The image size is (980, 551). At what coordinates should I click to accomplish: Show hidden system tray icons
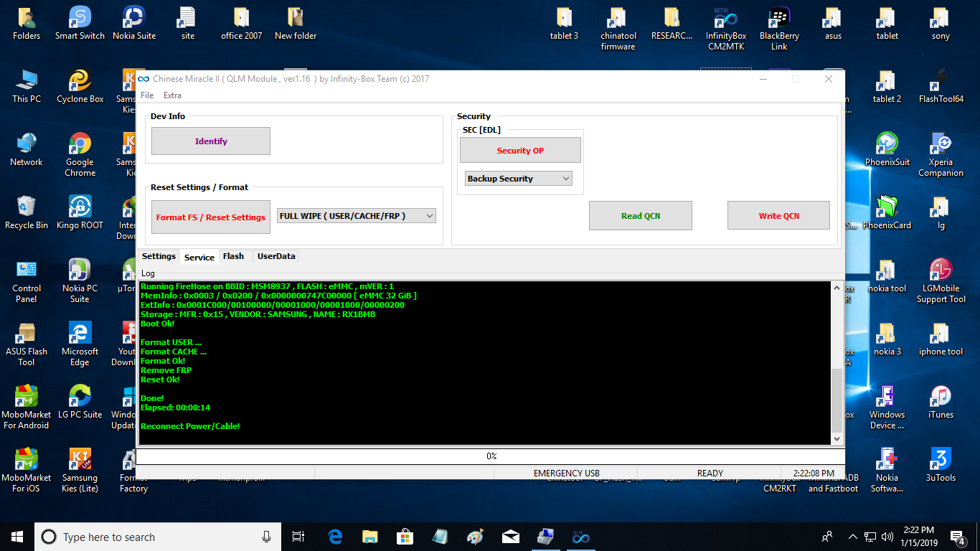point(852,537)
